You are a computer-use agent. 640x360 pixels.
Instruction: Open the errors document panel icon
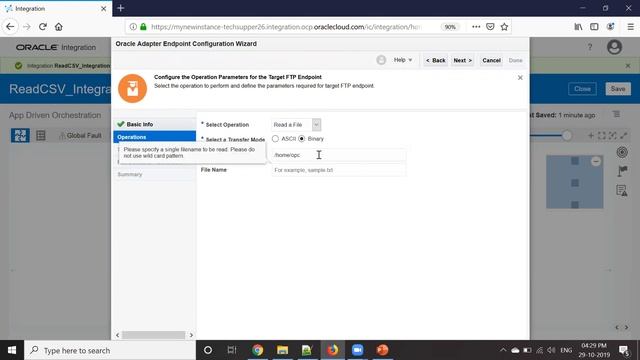click(x=622, y=191)
